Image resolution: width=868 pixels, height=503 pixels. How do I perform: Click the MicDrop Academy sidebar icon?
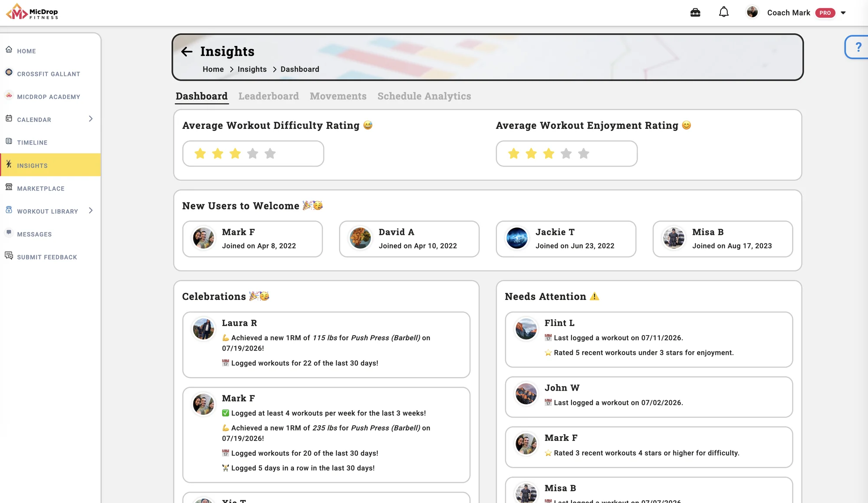pos(9,95)
